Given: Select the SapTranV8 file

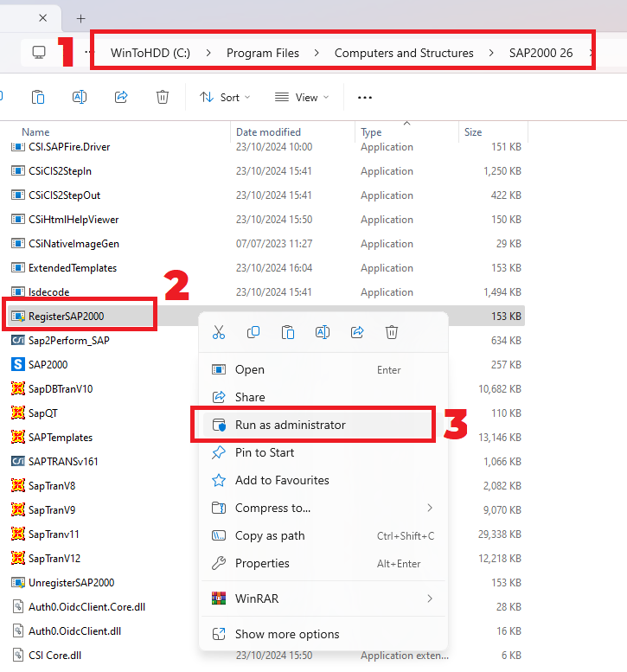Looking at the screenshot, I should point(52,486).
